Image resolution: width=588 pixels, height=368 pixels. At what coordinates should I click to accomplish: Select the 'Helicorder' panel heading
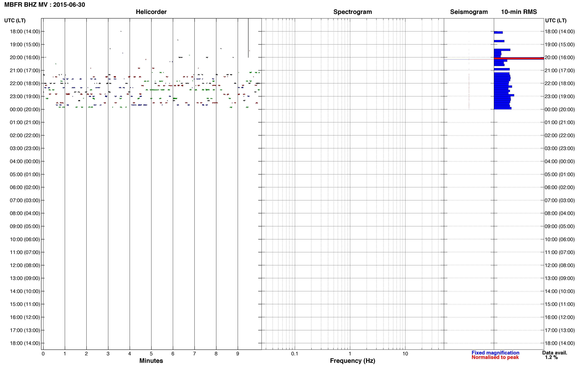151,12
